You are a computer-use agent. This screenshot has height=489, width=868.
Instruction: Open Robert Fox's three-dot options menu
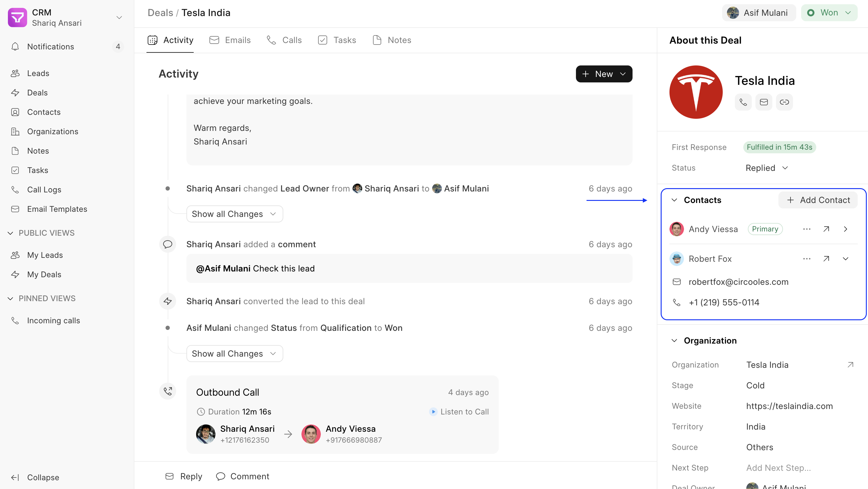tap(807, 259)
